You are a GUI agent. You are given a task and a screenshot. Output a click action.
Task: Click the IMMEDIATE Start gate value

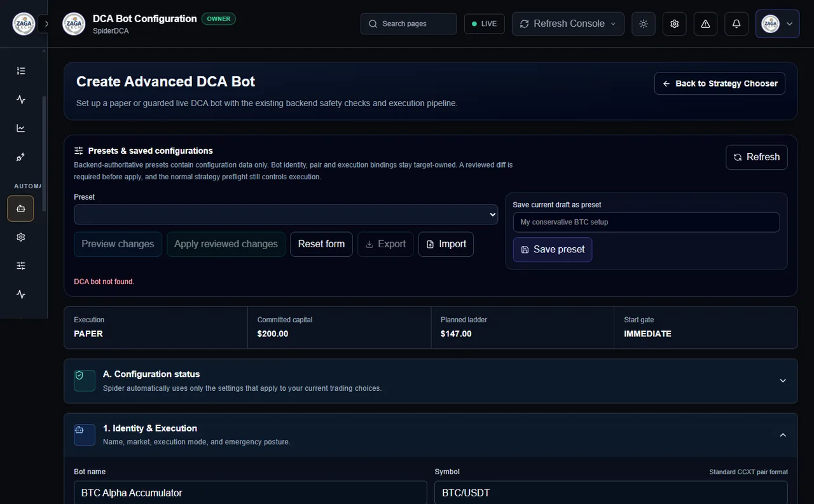647,334
